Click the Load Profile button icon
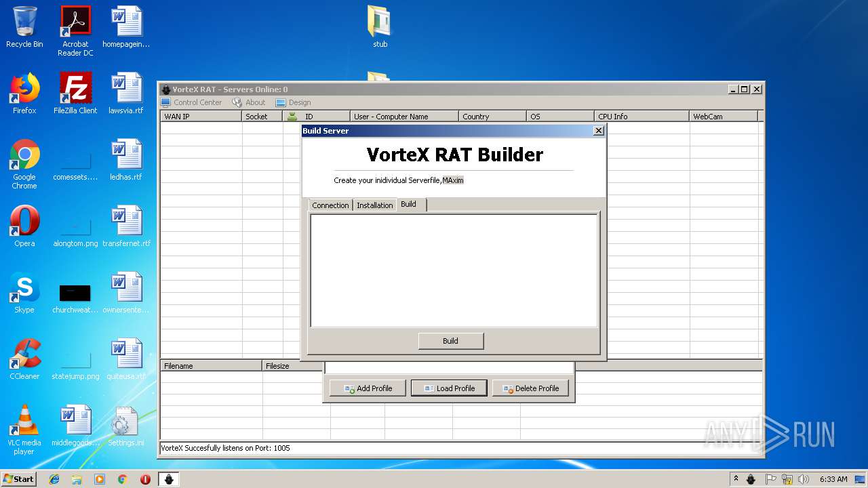This screenshot has height=488, width=868. coord(429,388)
